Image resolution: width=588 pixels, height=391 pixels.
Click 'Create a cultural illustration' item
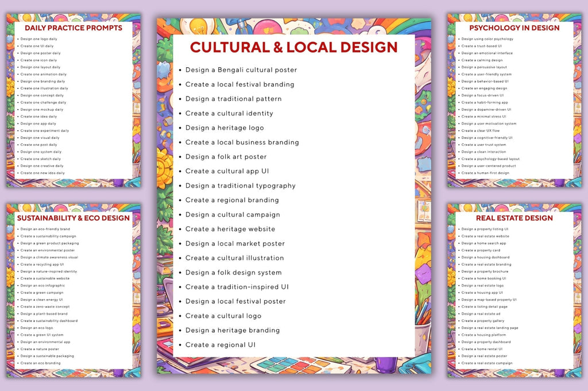[x=235, y=258]
